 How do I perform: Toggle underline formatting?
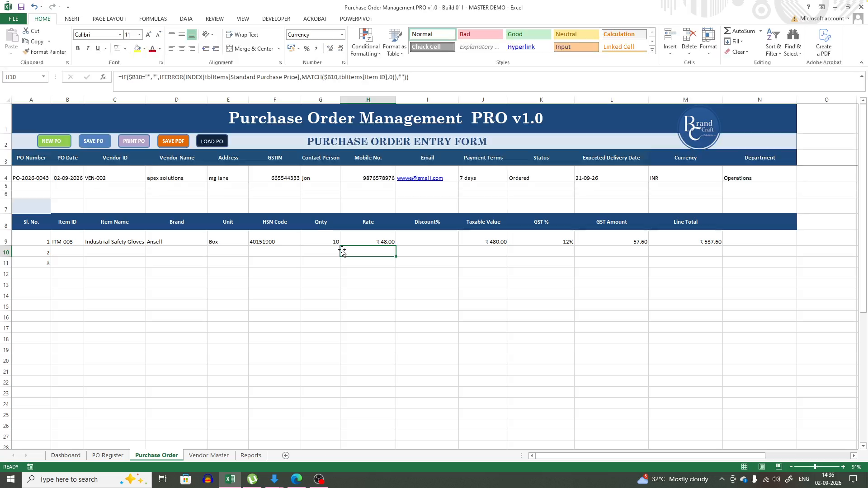coord(98,48)
